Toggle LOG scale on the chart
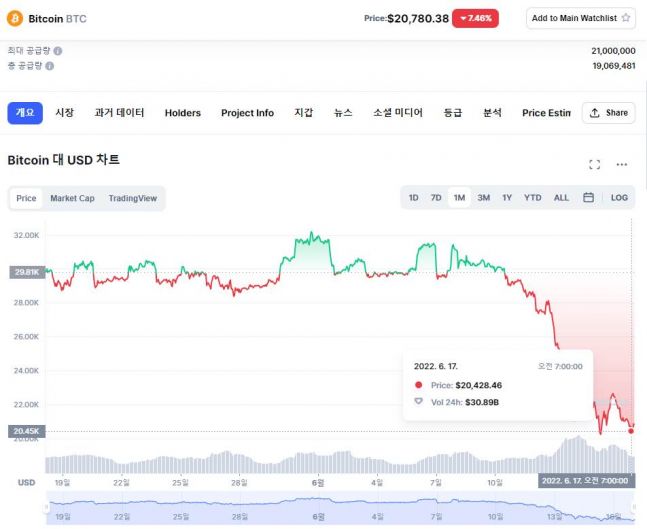The width and height of the screenshot is (647, 529). [619, 198]
